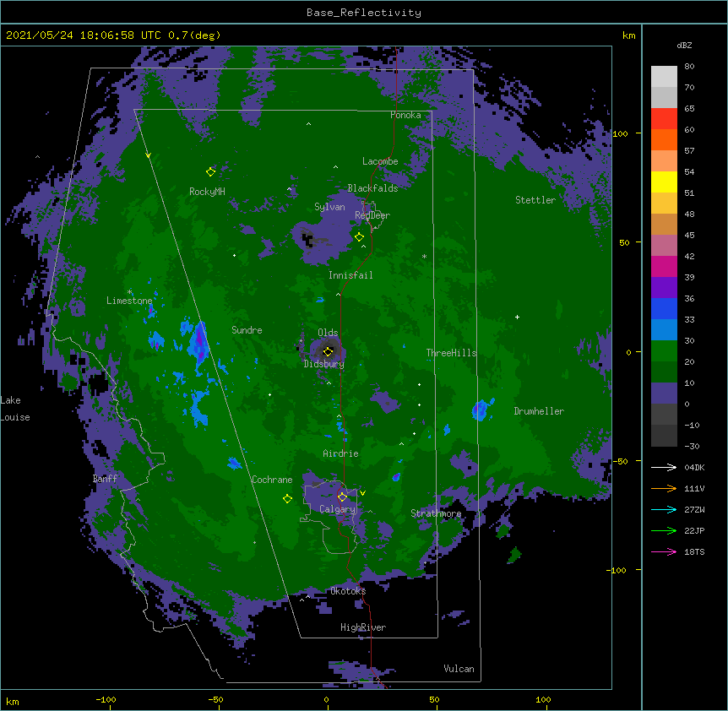The height and width of the screenshot is (711, 728).
Task: Click the Olds label
Action: tap(328, 333)
